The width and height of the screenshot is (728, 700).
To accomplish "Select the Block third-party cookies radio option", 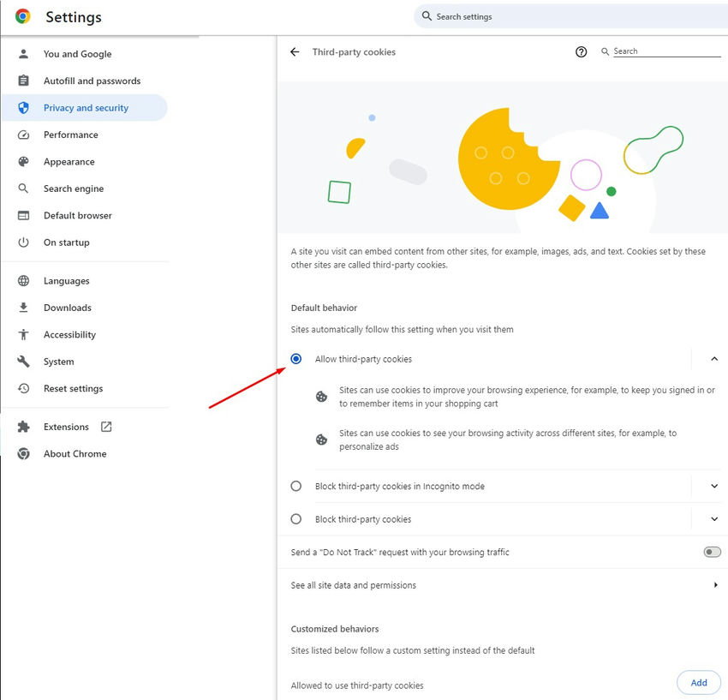I will click(x=296, y=519).
